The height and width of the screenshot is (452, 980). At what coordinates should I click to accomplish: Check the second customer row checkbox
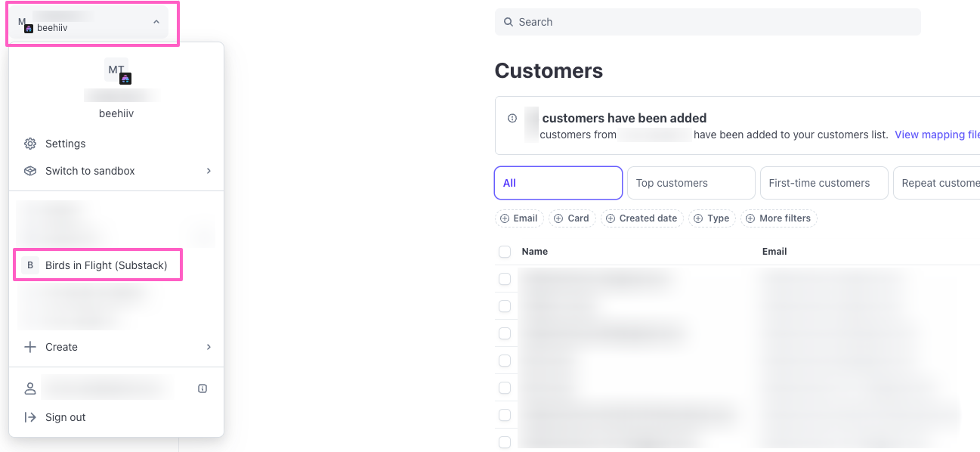[x=505, y=306]
